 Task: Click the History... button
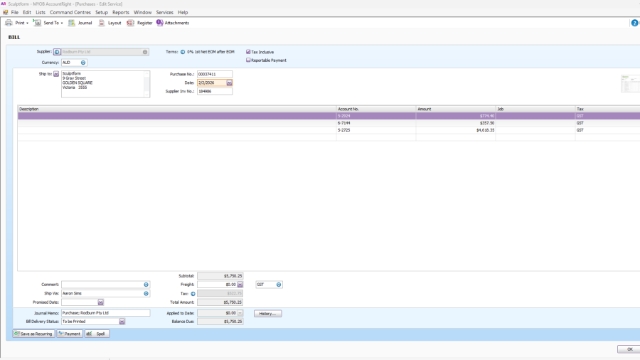pos(268,313)
